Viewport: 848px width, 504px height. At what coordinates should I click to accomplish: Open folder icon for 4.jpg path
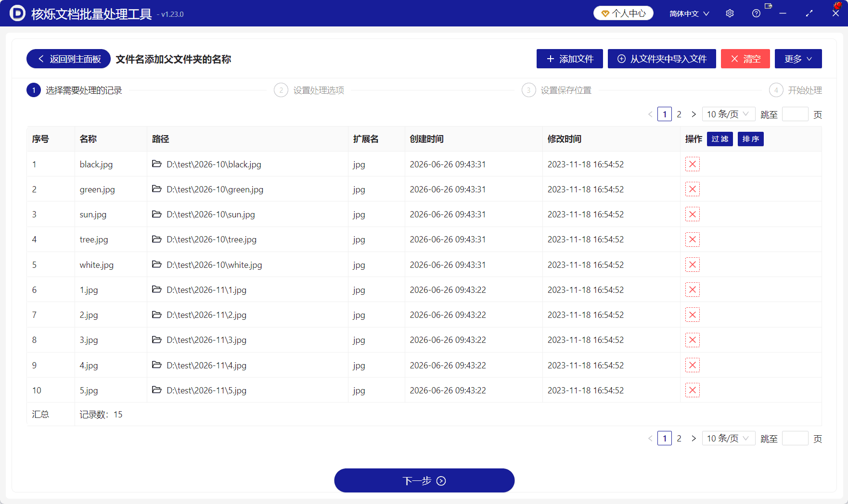pyautogui.click(x=156, y=365)
